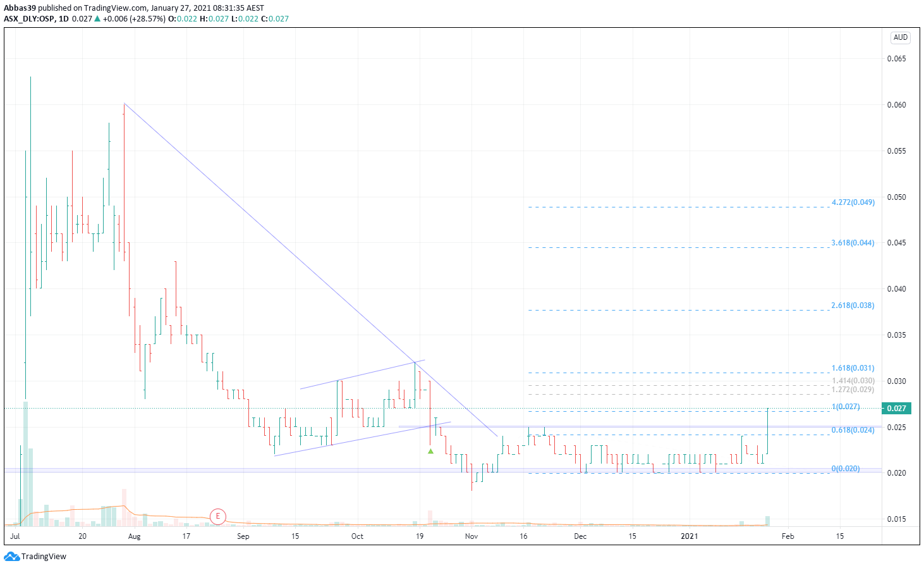Image resolution: width=924 pixels, height=568 pixels.
Task: Click the Jul date axis label
Action: pos(15,536)
